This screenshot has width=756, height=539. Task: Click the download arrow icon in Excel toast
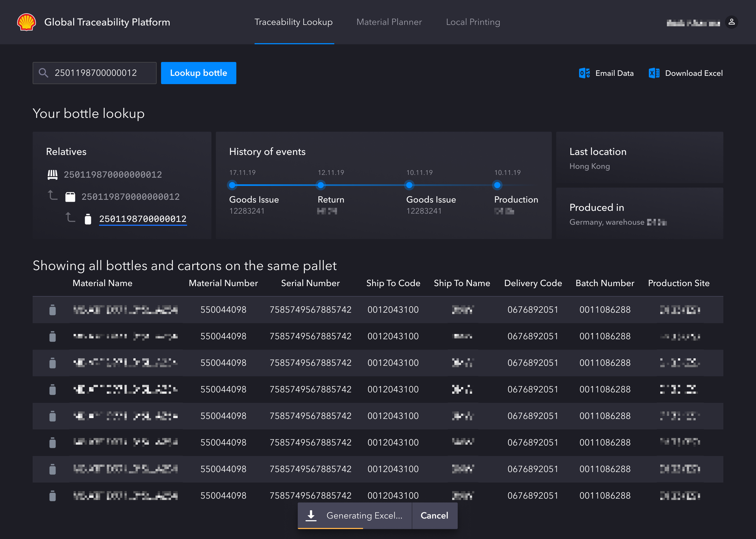(x=311, y=515)
